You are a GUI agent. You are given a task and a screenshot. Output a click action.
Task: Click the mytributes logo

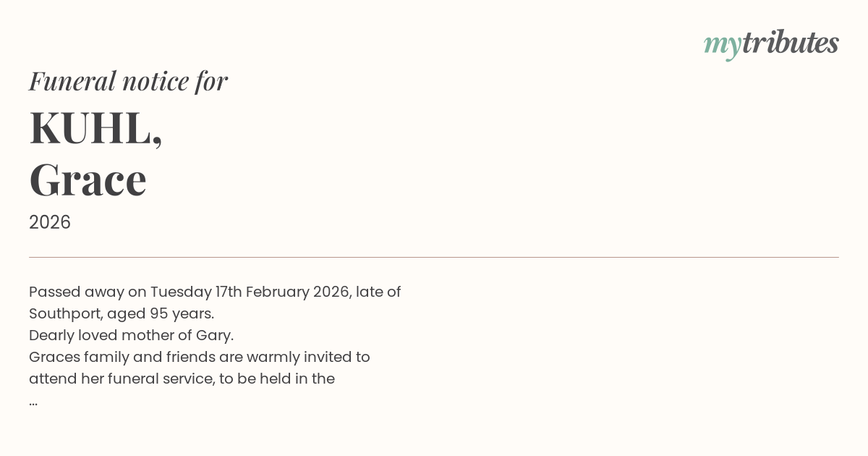click(771, 43)
